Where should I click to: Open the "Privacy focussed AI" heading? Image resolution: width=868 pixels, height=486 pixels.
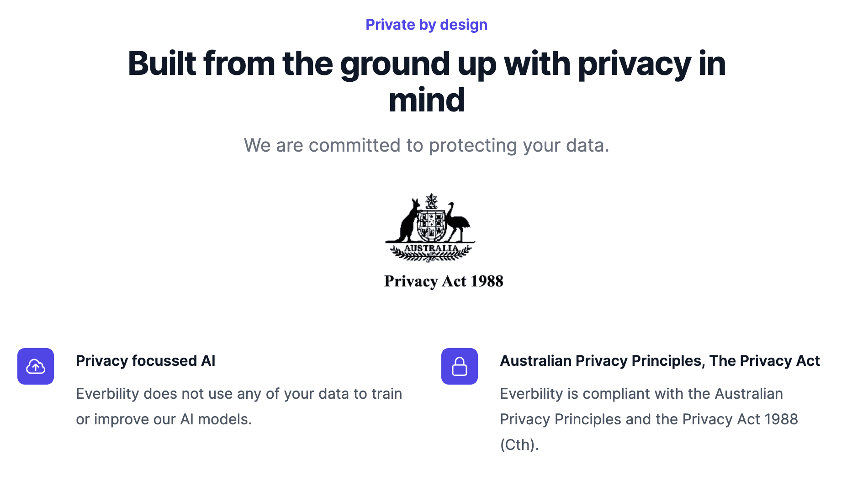(x=145, y=361)
